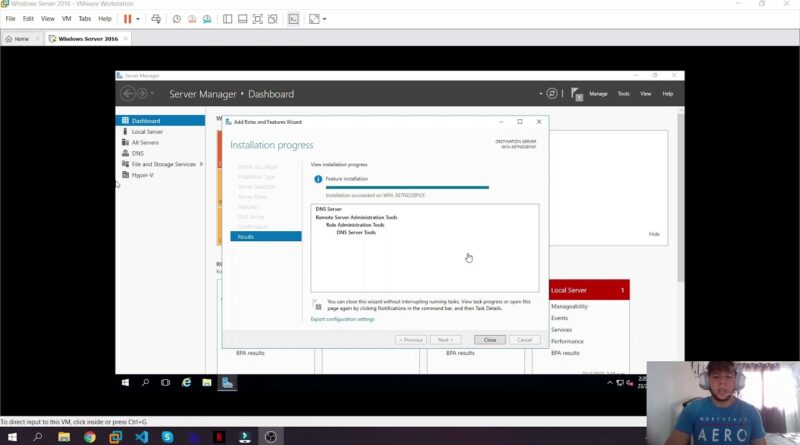The image size is (800, 445).
Task: Take a snapshot of the VM
Action: coord(177,19)
